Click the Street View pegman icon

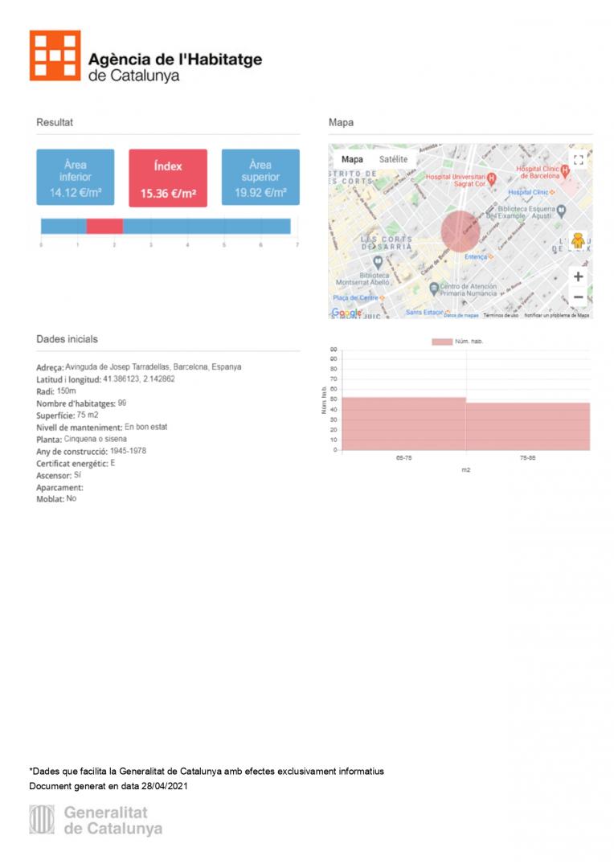[x=578, y=241]
